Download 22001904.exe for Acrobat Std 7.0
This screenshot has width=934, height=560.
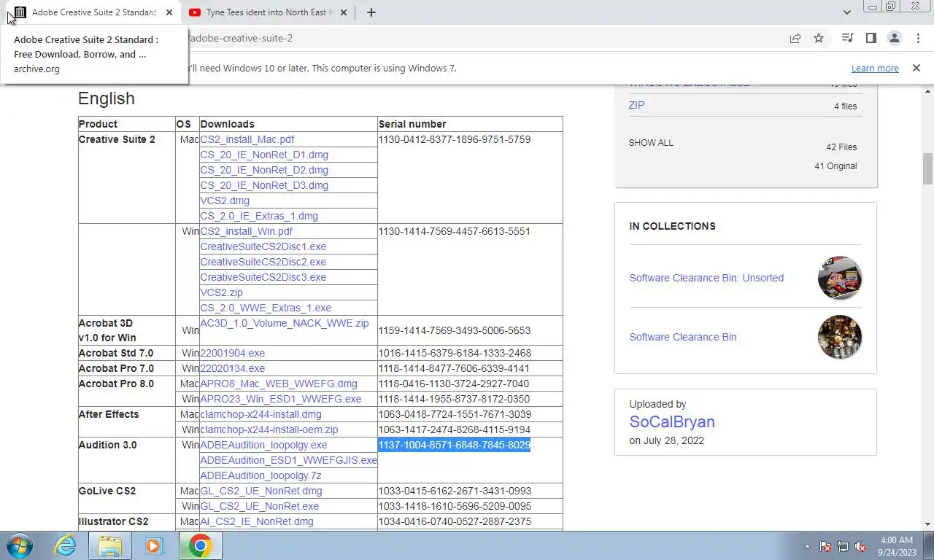pyautogui.click(x=233, y=353)
